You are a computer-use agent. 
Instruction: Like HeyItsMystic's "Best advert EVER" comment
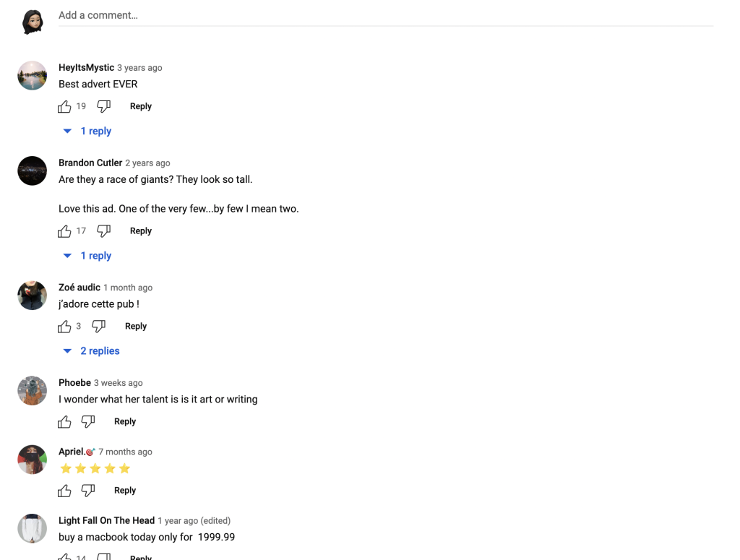click(x=64, y=107)
